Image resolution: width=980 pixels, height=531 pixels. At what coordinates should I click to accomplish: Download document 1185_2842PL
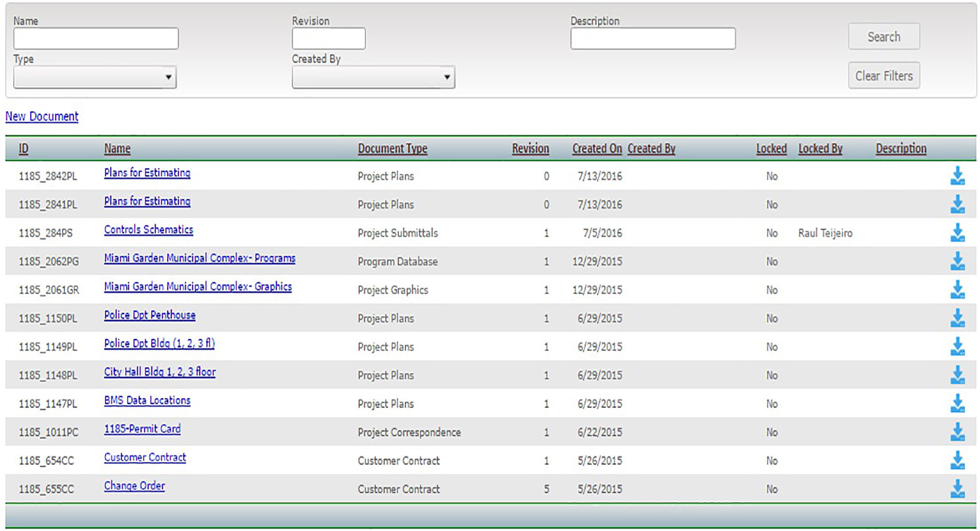tap(957, 176)
